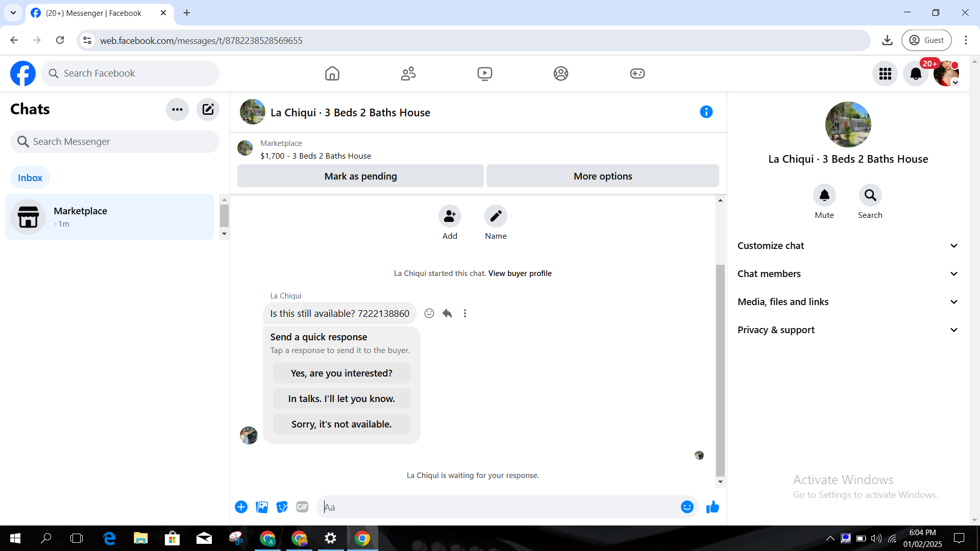
Task: Reply to the 'still available' message
Action: click(447, 313)
